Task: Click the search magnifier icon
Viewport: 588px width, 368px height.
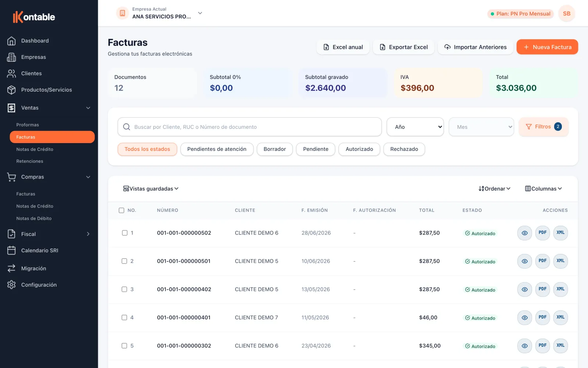Action: point(127,127)
